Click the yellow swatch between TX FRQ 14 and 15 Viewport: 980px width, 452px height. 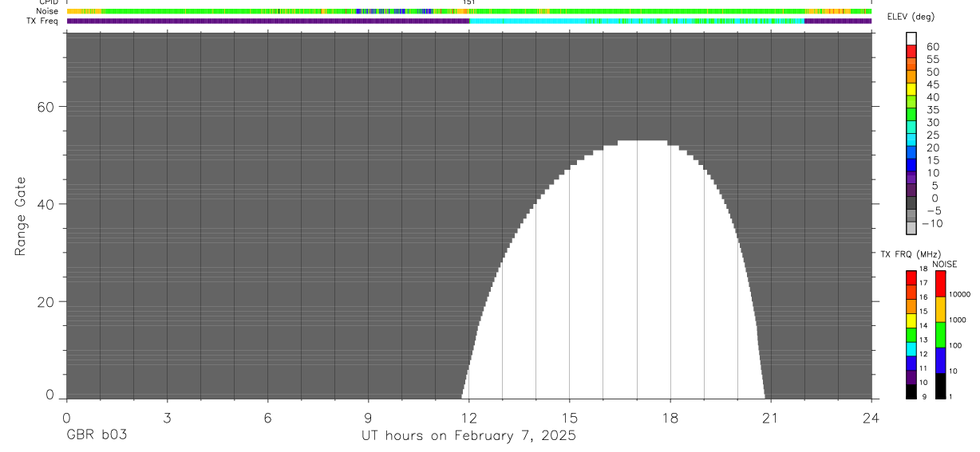click(911, 320)
